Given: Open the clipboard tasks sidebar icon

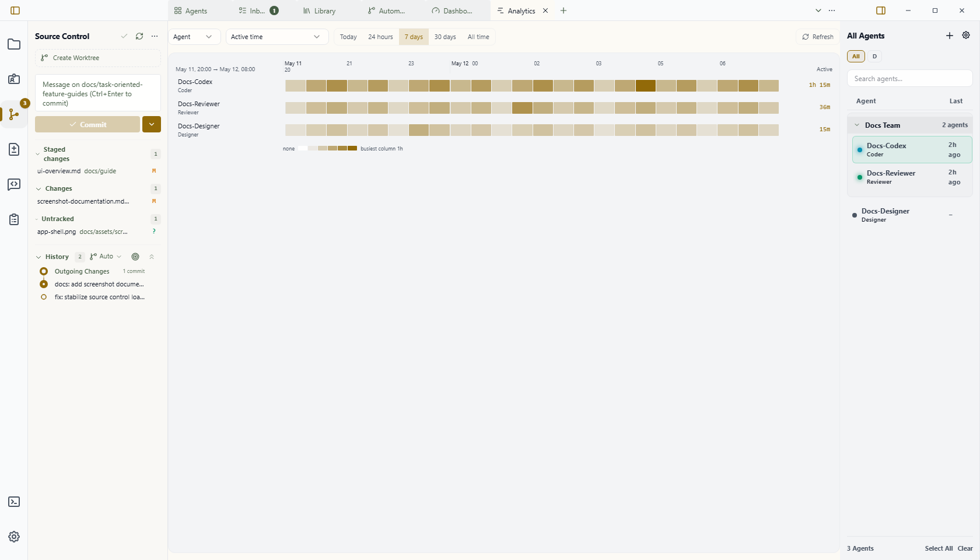Looking at the screenshot, I should [x=14, y=219].
